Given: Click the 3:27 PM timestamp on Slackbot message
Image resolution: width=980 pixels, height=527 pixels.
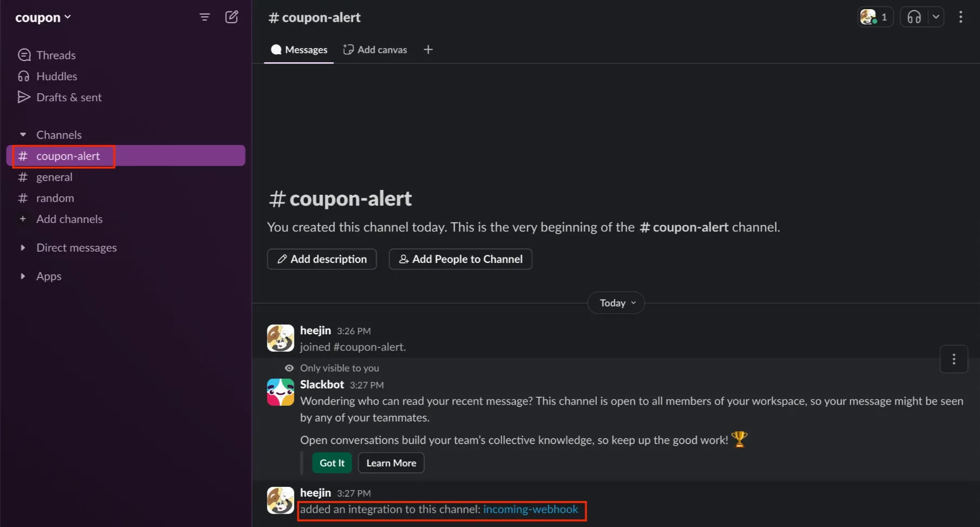Looking at the screenshot, I should 366,385.
